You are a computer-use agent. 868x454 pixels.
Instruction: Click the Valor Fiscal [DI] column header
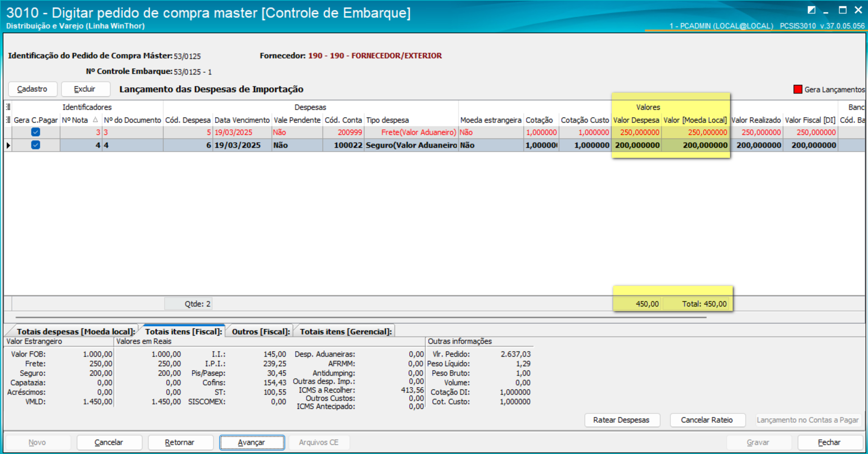point(811,120)
